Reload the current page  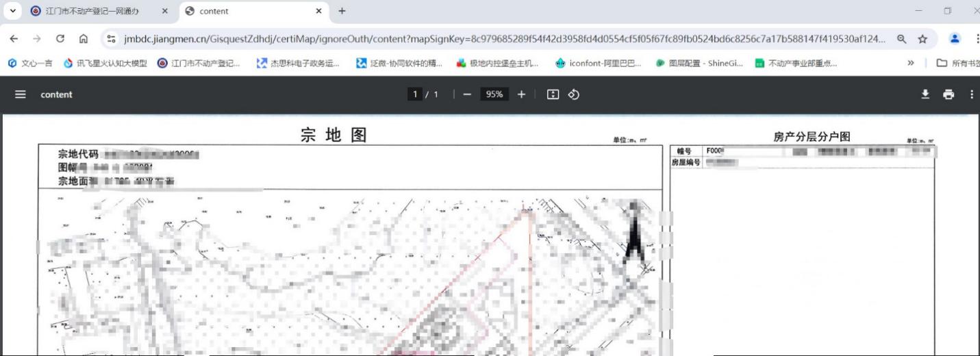60,40
